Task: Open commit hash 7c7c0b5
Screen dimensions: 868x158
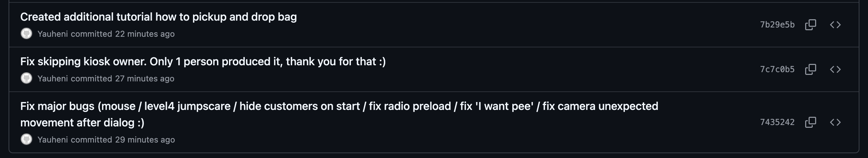Action: click(x=777, y=69)
